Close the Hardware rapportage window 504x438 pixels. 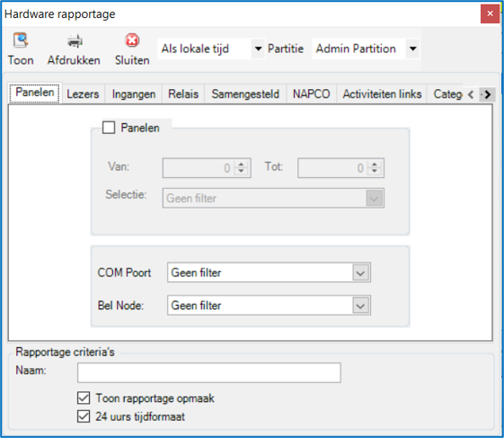click(x=490, y=13)
